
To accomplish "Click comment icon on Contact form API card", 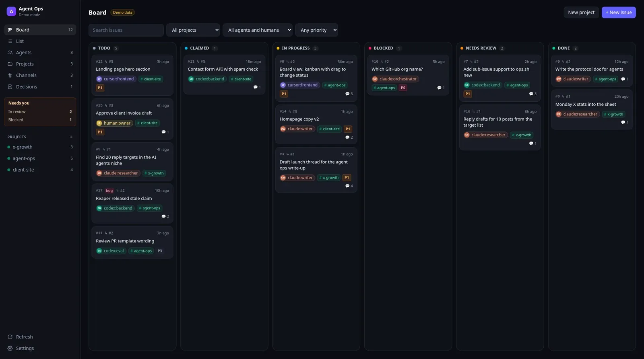I will coord(255,87).
